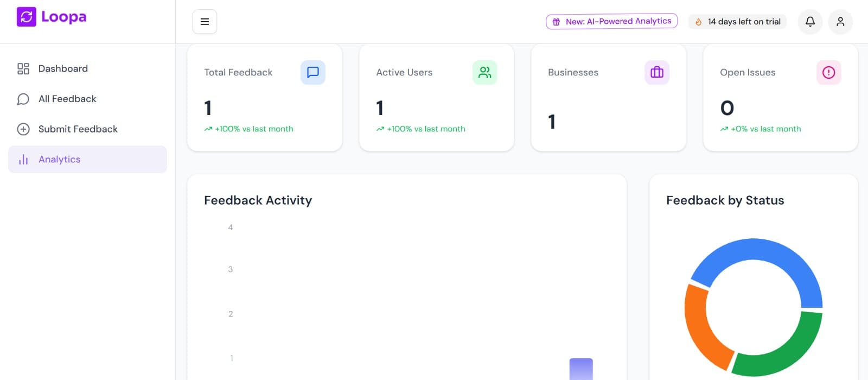Open the notifications bell

point(810,22)
